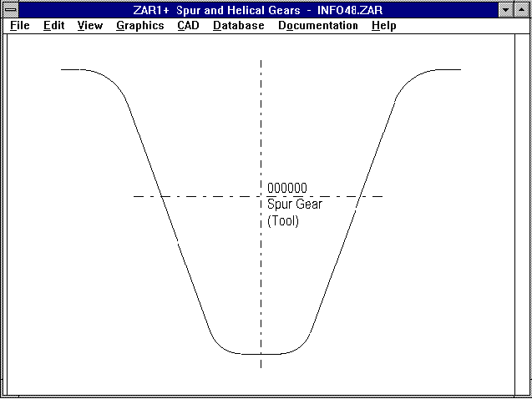The width and height of the screenshot is (532, 399).
Task: Open the Database menu
Action: point(238,25)
